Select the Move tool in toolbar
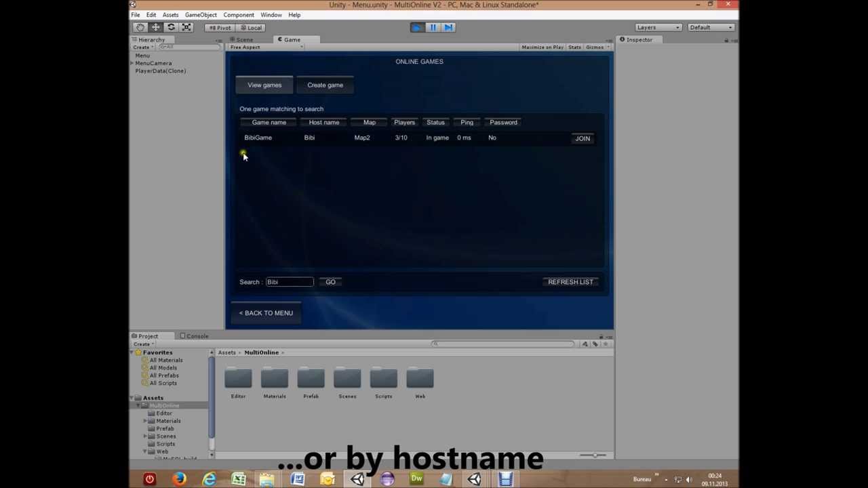868x488 pixels. [155, 27]
